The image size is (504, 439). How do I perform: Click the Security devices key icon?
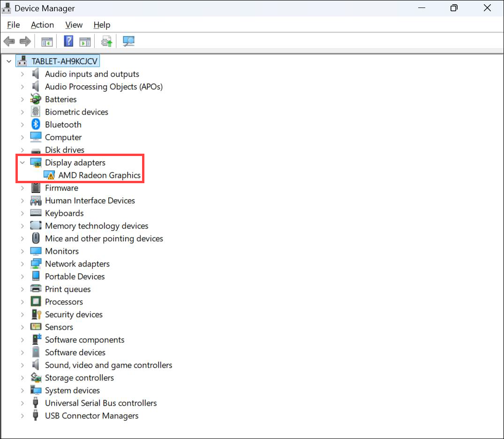click(x=36, y=314)
